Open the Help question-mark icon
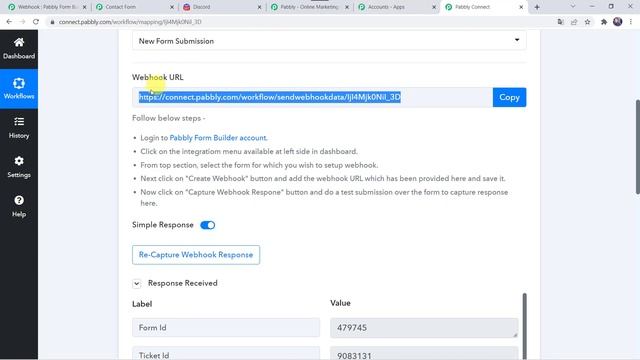 point(19,207)
